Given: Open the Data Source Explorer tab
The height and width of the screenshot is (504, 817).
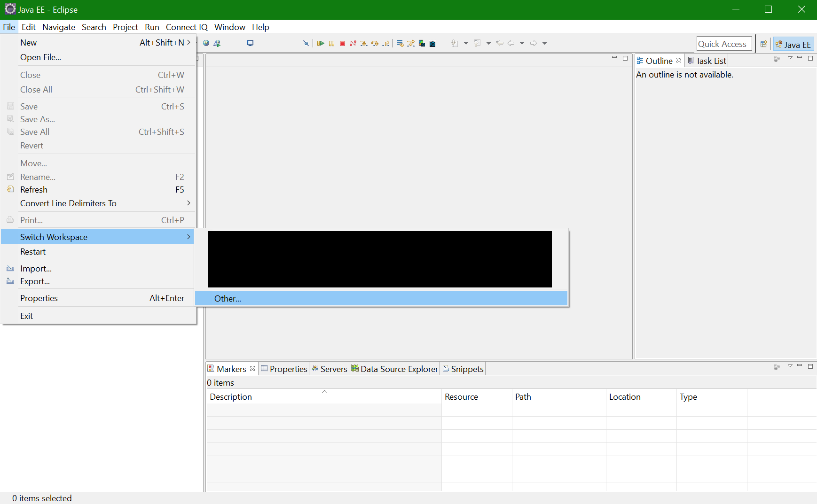Looking at the screenshot, I should pyautogui.click(x=394, y=369).
